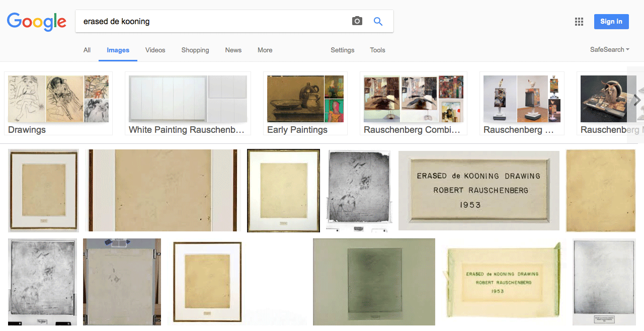Select the Rauschenberg Combines suggestion chip
This screenshot has width=644, height=331.
click(x=414, y=104)
